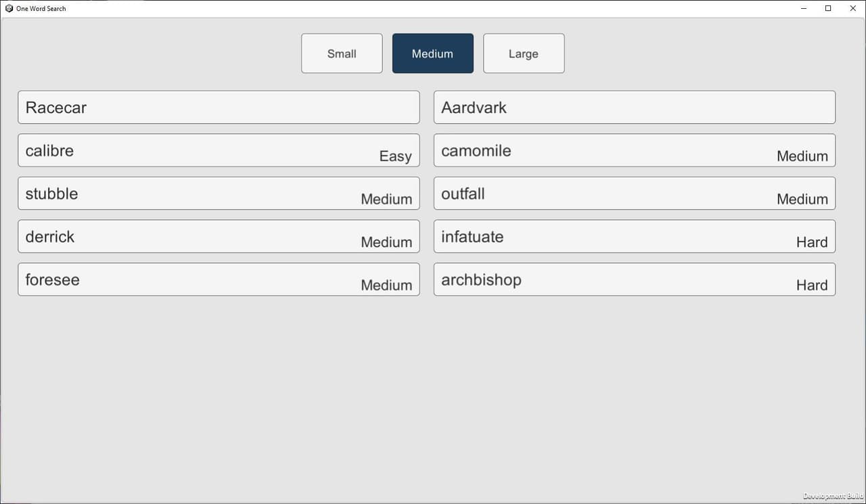Start the stubble word puzzle
Image resolution: width=866 pixels, height=504 pixels.
pos(219,193)
